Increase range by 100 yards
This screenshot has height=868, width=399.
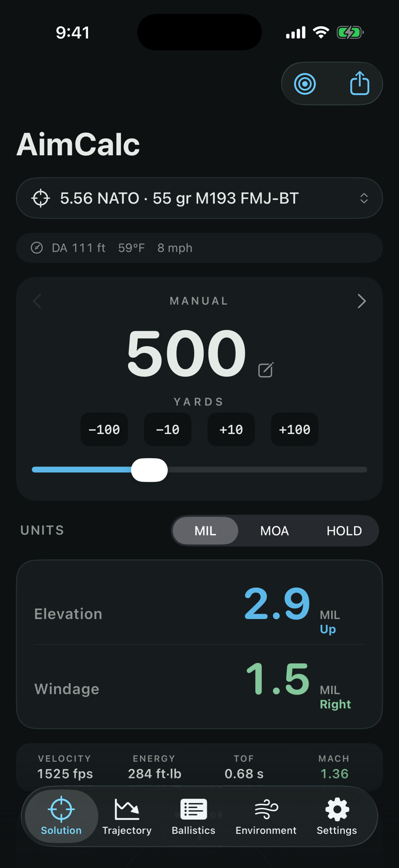coord(295,429)
